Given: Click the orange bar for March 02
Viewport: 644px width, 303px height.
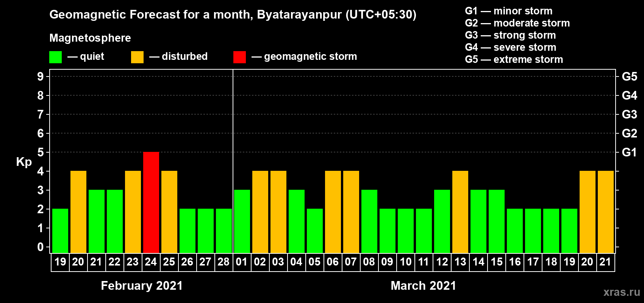Looking at the screenshot, I should pyautogui.click(x=260, y=212).
